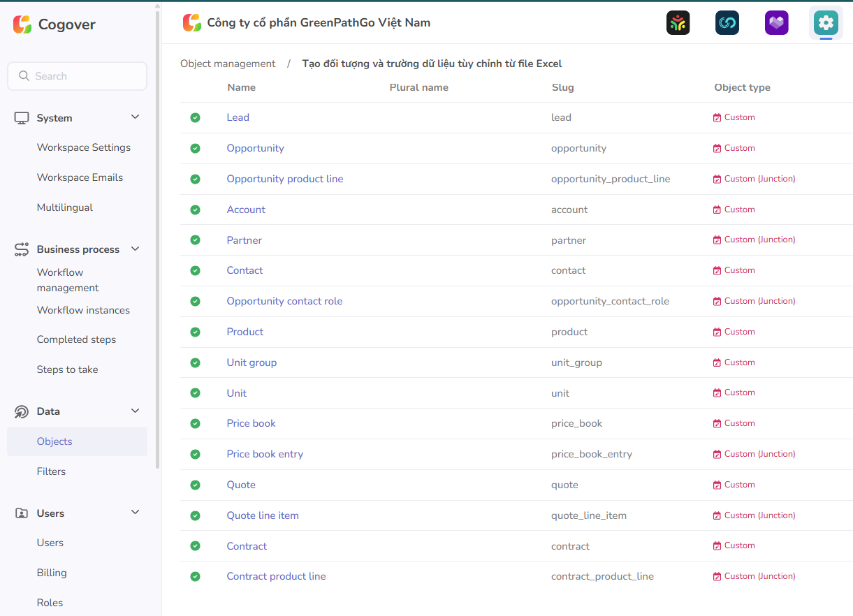Open the Opportunity product line link

tap(285, 179)
